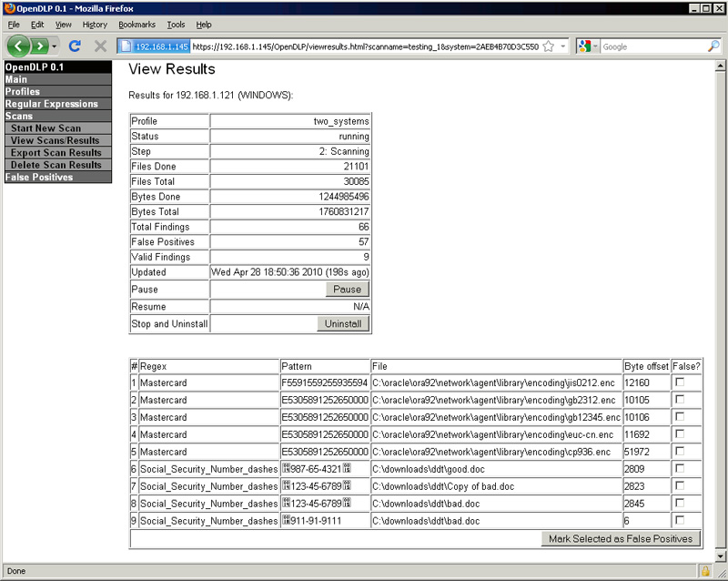Click the pattern 911-91-9111 cell
Screen dimensions: 728x581
pos(325,521)
